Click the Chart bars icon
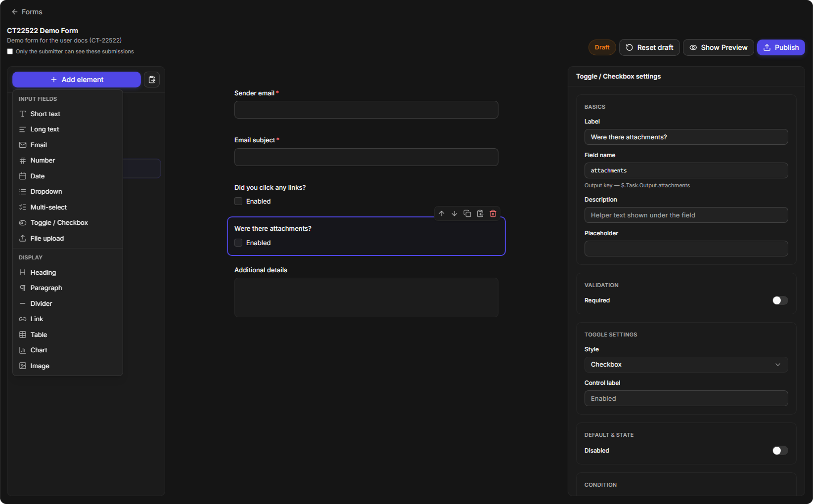 pos(23,350)
